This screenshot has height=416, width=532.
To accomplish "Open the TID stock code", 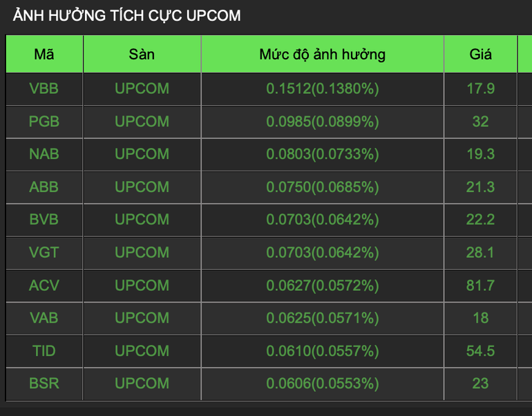I will [44, 351].
